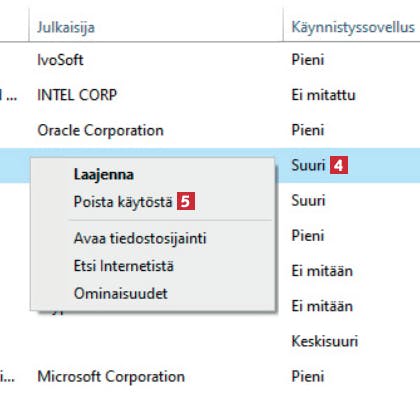
Task: Sort by Julkaisija column header
Action: click(66, 27)
